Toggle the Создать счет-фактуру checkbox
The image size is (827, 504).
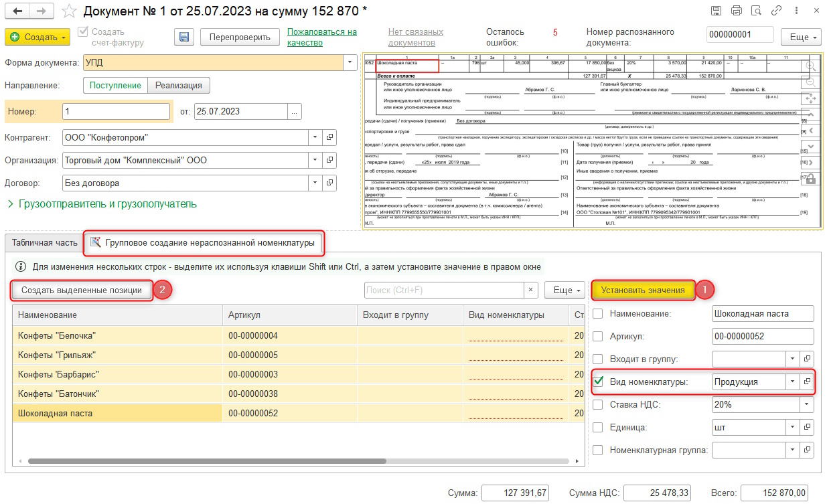(83, 31)
